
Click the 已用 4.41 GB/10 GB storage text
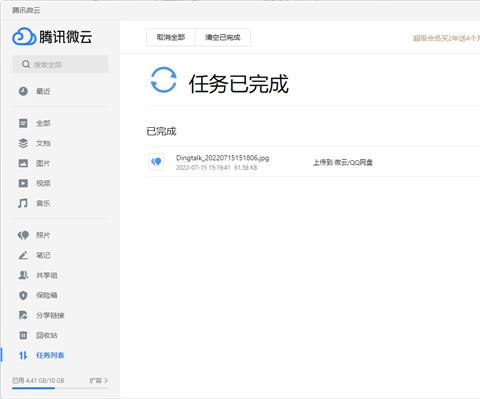[38, 380]
